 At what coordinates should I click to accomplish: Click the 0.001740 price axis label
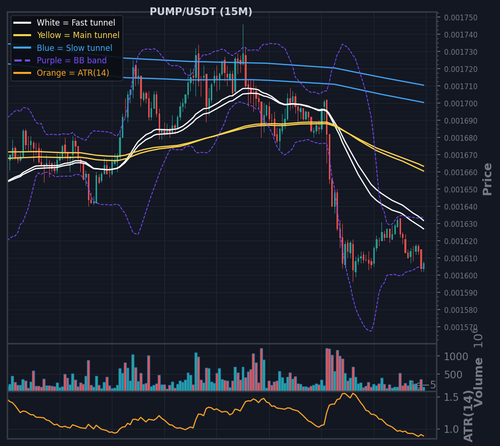click(461, 35)
